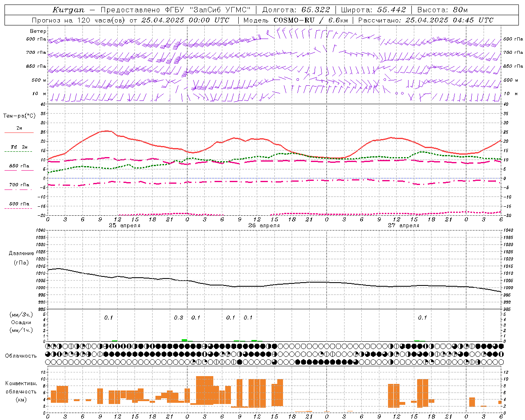Click Рассчитано: 25.04.2025 04:45 UTC timestamp
The width and height of the screenshot is (525, 420).
coord(426,20)
